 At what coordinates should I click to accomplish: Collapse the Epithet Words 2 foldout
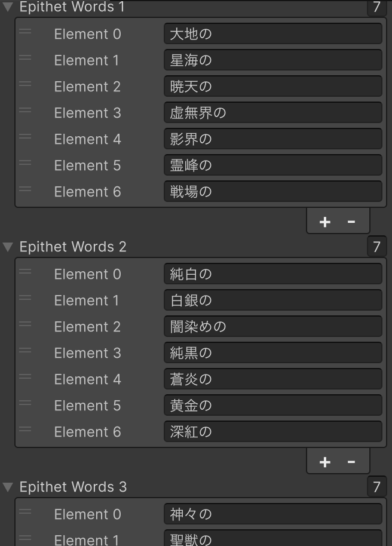click(x=8, y=247)
